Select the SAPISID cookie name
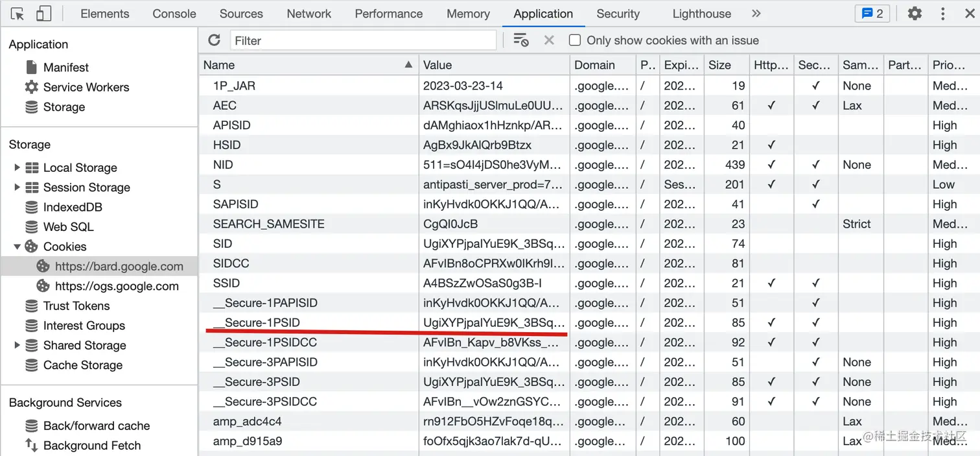 point(236,204)
